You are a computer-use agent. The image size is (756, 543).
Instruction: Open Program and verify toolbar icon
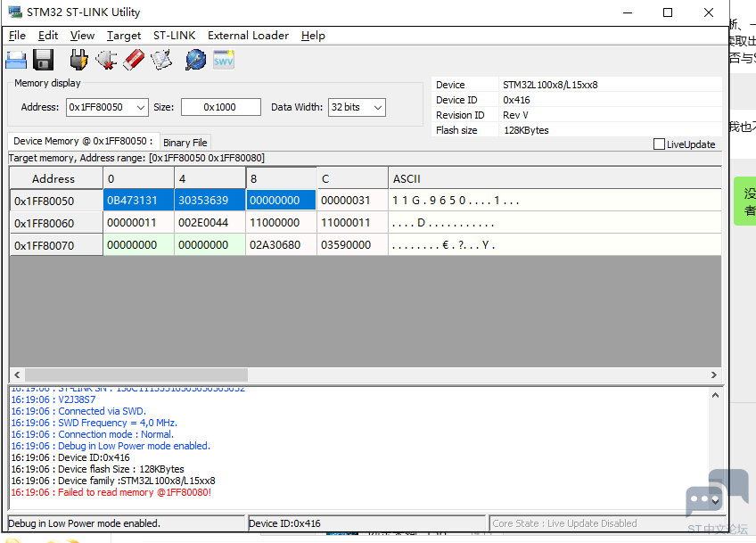pyautogui.click(x=161, y=61)
